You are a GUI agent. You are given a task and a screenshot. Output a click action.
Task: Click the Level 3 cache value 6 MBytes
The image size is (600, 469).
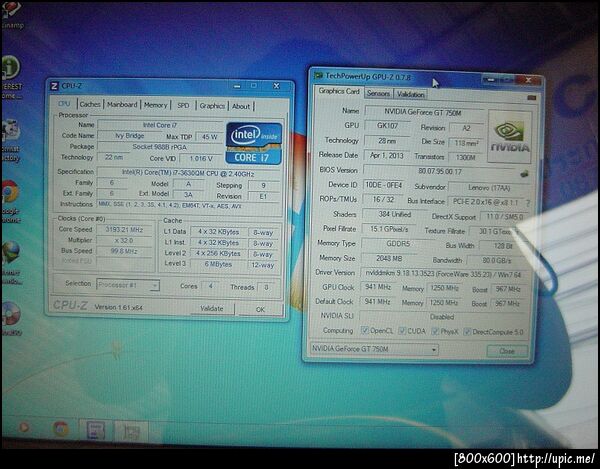(217, 264)
